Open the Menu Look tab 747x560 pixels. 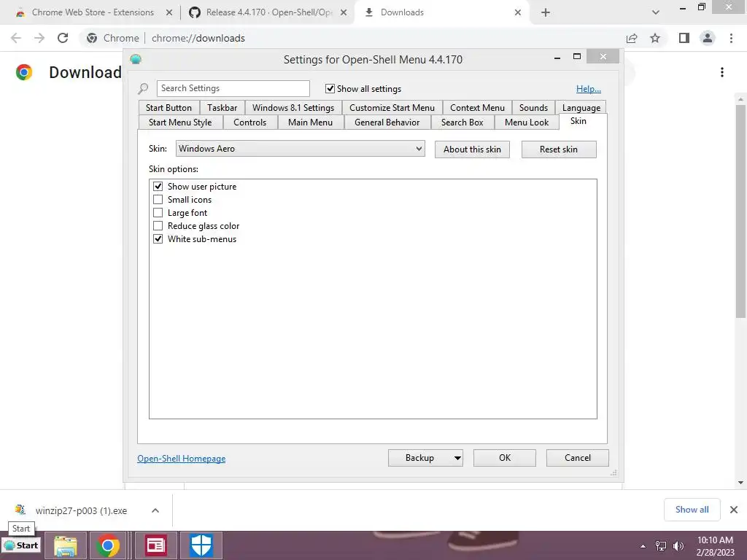(x=527, y=122)
